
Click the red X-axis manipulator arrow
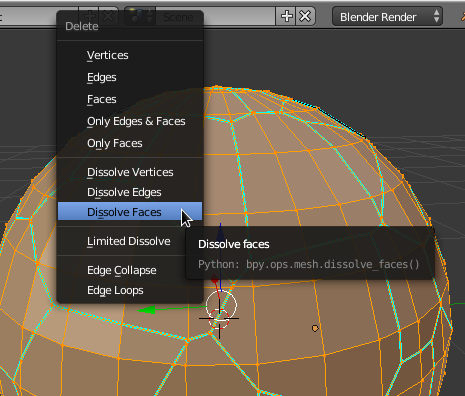point(215,280)
